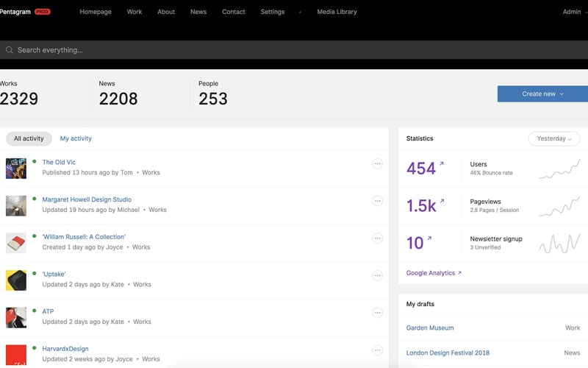
Task: Click the Pageviews trend arrow icon
Action: pos(442,200)
